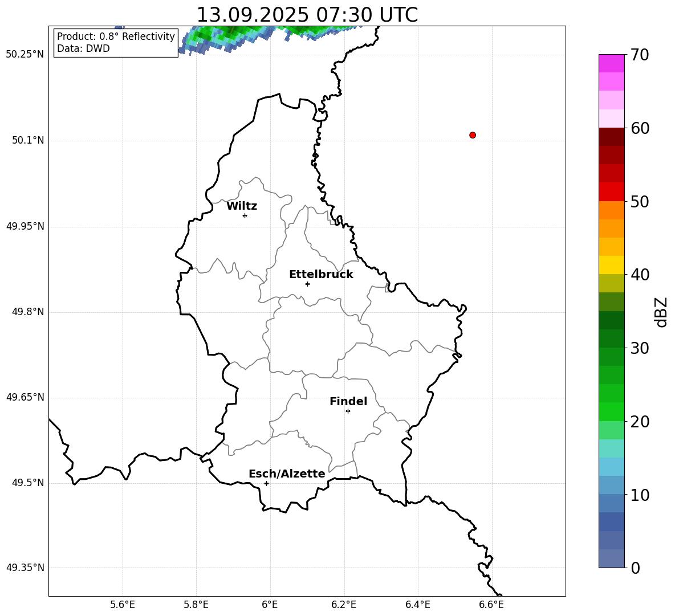Click the 5.6°E longitude label
The width and height of the screenshot is (675, 616).
pyautogui.click(x=123, y=605)
